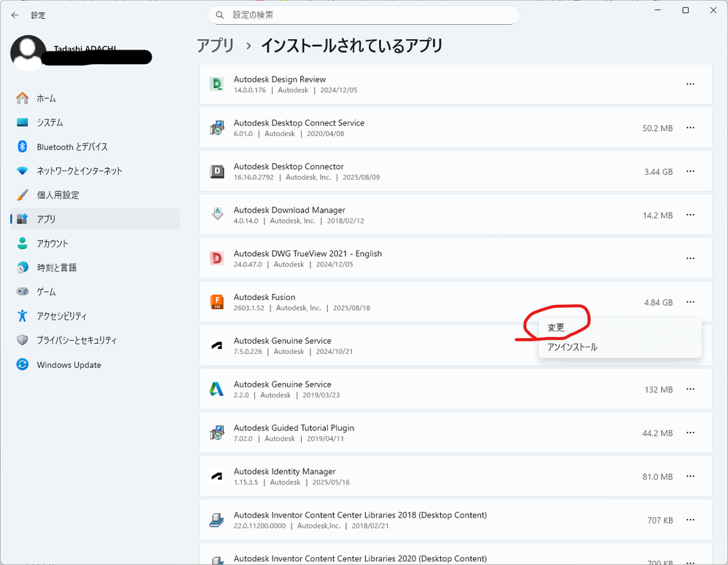Open more options for Autodesk Download Manager

(x=690, y=215)
